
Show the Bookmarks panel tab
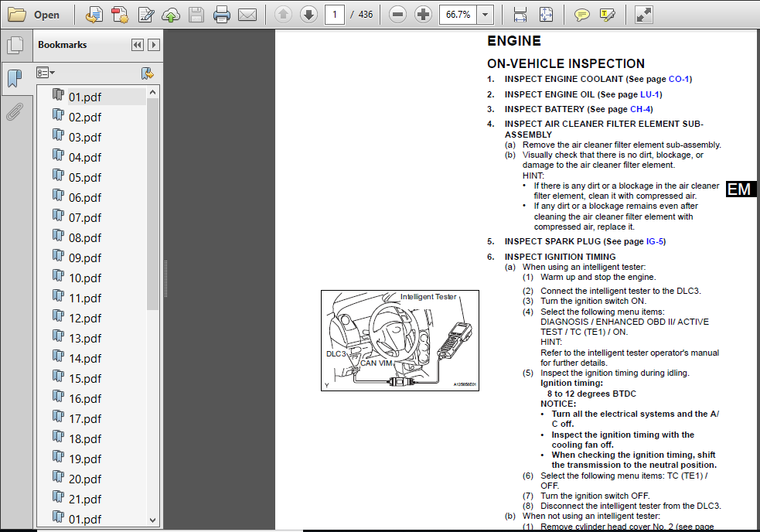pyautogui.click(x=15, y=79)
